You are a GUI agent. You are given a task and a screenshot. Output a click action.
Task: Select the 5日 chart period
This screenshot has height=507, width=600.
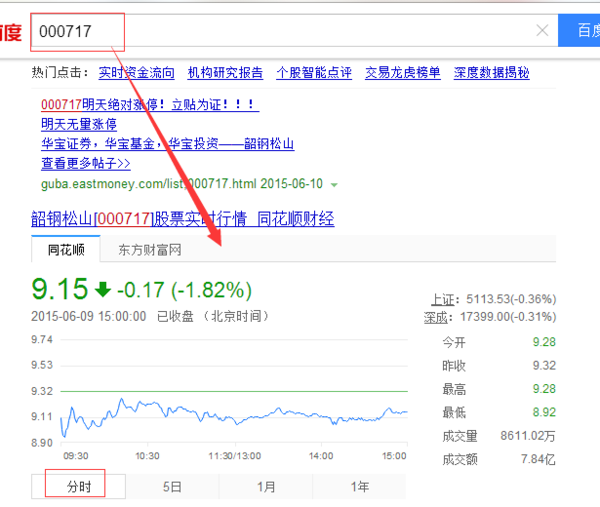tap(173, 487)
